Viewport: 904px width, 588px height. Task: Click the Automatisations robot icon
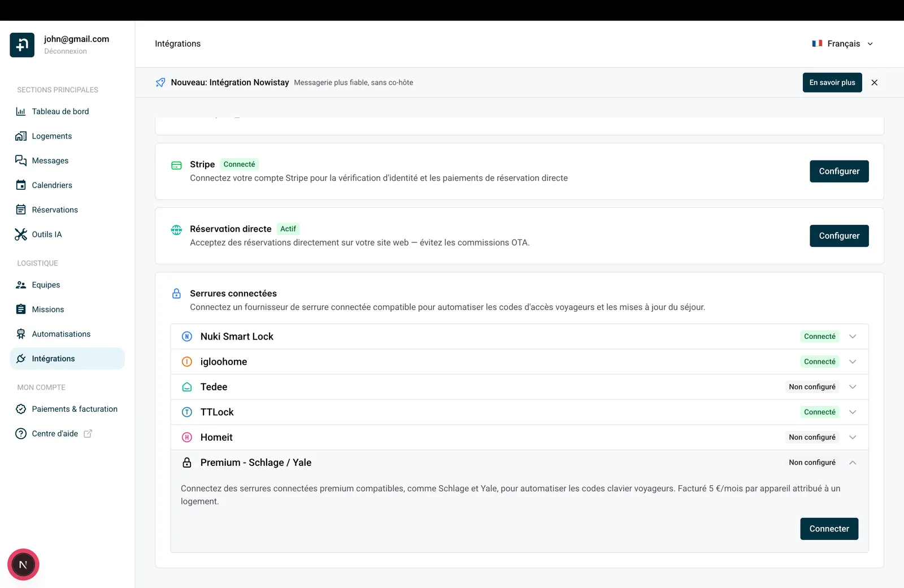coord(21,334)
